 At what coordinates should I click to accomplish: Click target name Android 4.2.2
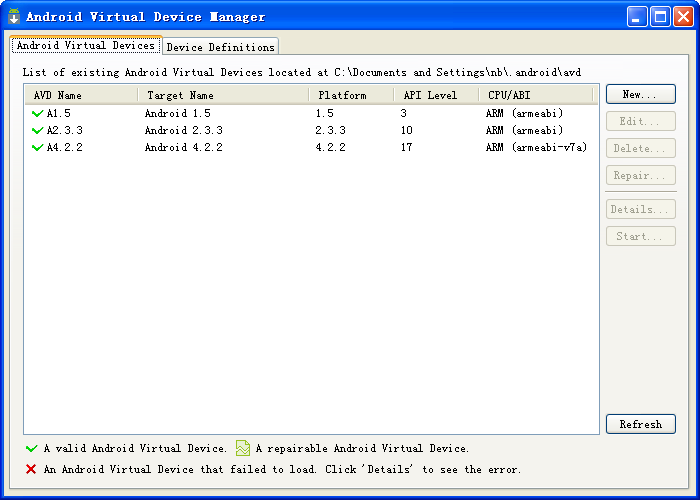[183, 147]
